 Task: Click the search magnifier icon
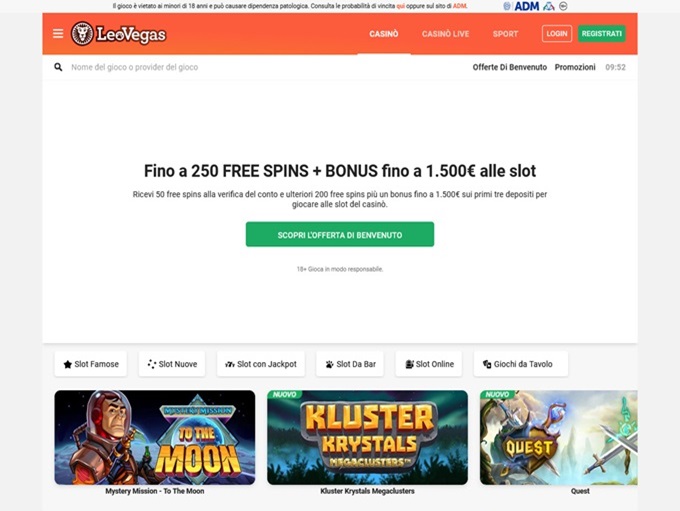(58, 67)
